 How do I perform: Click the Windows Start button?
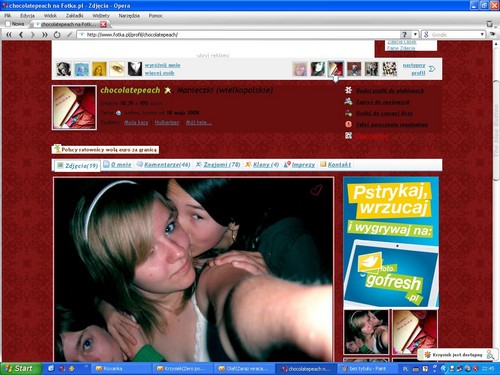21,369
